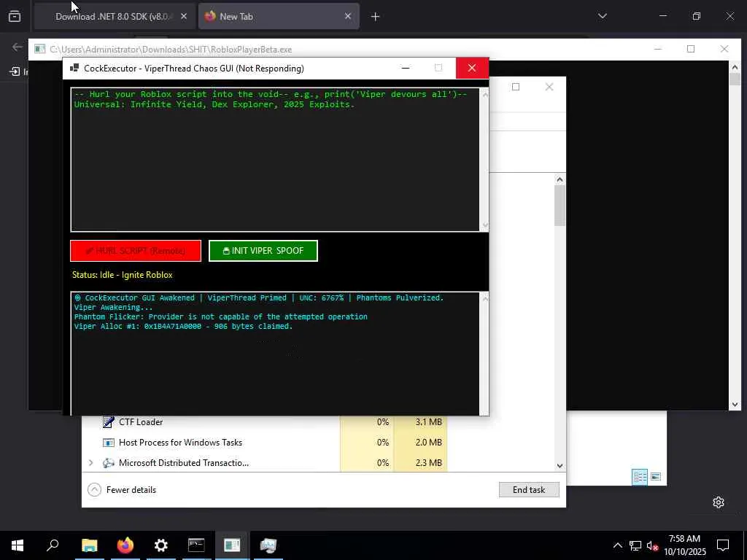Click the 2.0 MB memory cell

(x=421, y=443)
